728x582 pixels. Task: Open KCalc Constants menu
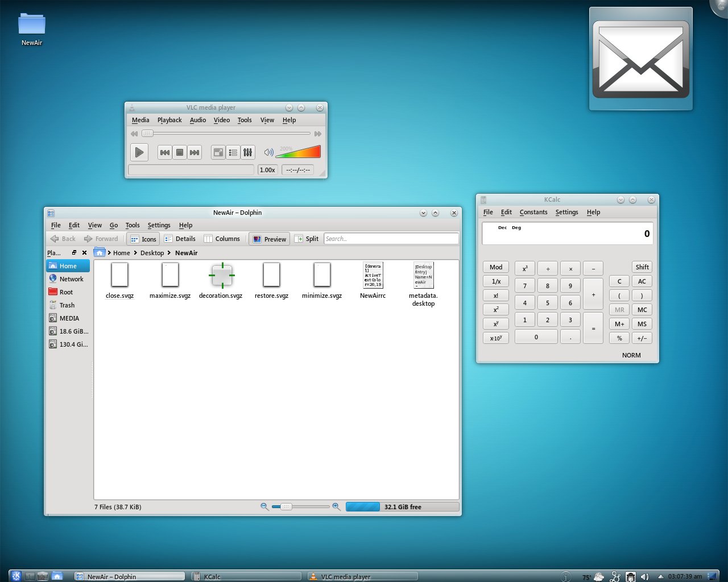pos(533,212)
